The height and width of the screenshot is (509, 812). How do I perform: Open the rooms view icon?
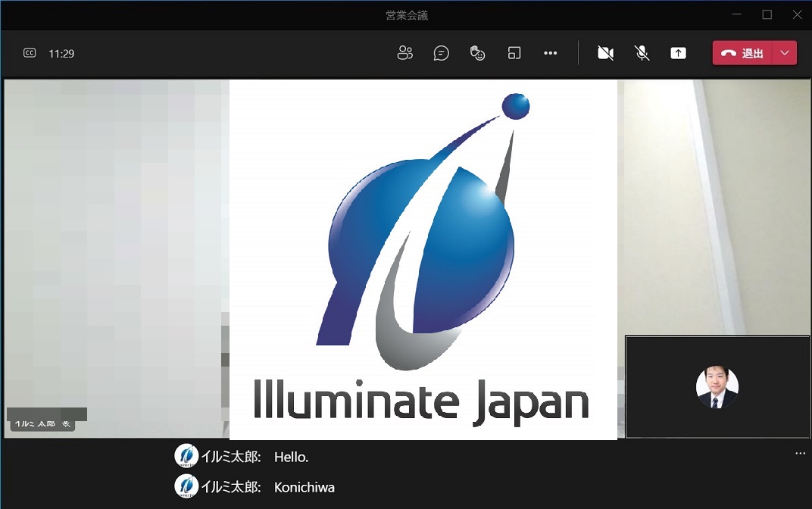click(514, 53)
